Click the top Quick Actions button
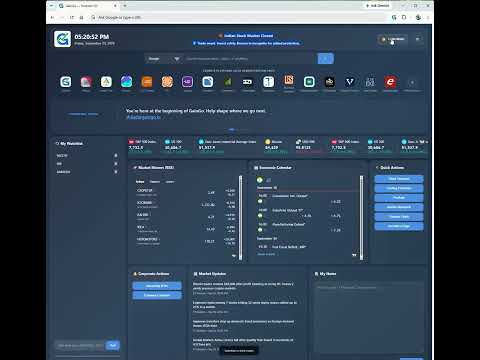 tap(399, 179)
